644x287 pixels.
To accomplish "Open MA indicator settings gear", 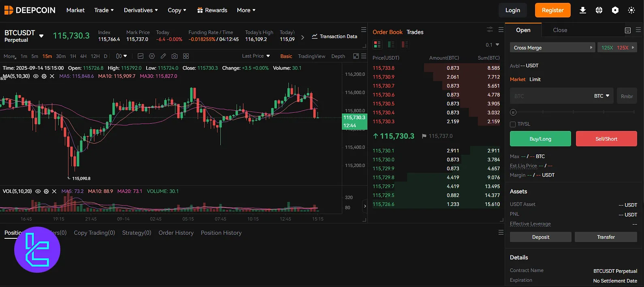I will [44, 76].
